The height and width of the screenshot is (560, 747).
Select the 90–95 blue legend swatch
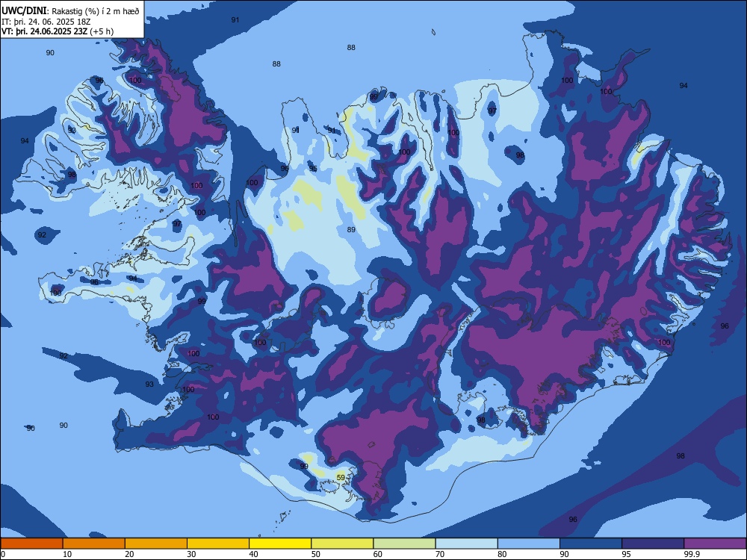(x=591, y=544)
